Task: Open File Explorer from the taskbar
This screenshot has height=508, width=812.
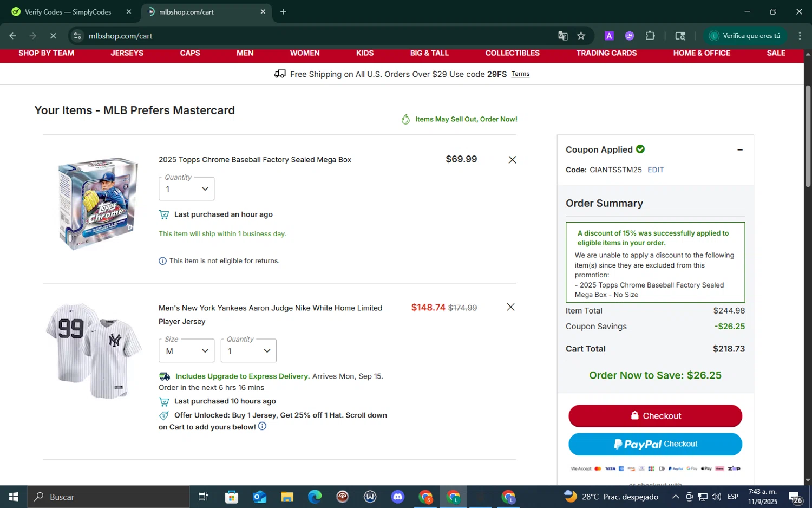Action: pos(287,497)
